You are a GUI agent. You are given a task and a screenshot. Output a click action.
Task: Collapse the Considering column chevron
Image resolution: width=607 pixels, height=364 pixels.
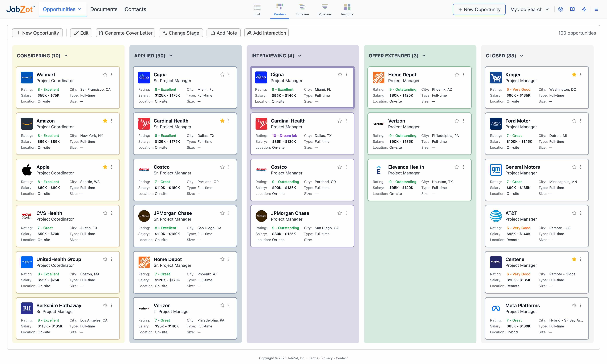pos(66,56)
